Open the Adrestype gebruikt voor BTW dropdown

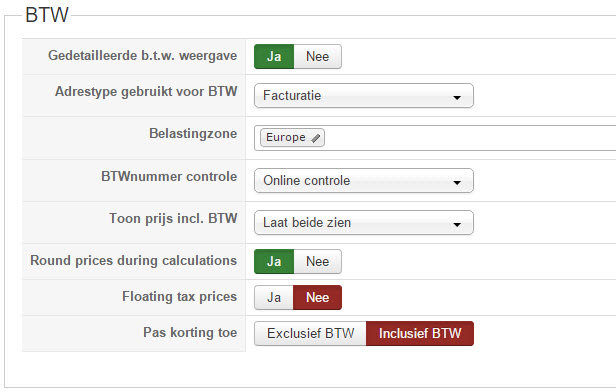point(364,95)
